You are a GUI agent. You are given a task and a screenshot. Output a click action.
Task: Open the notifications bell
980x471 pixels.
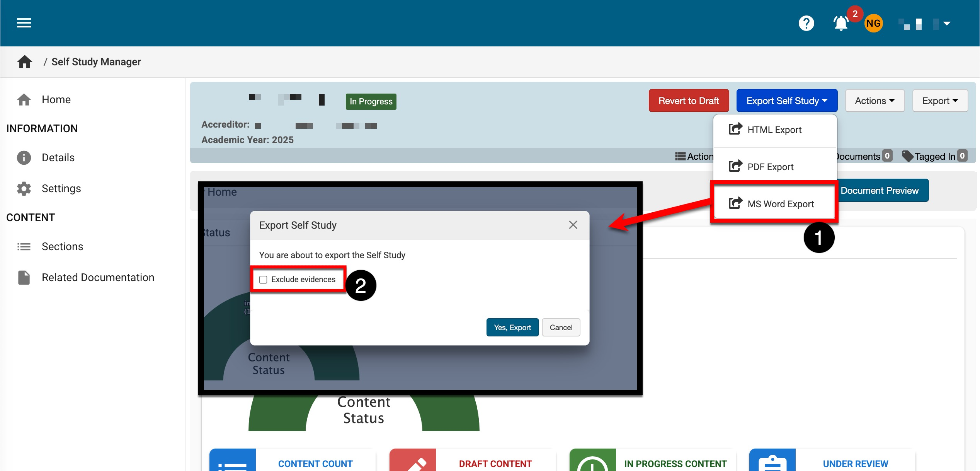tap(840, 24)
